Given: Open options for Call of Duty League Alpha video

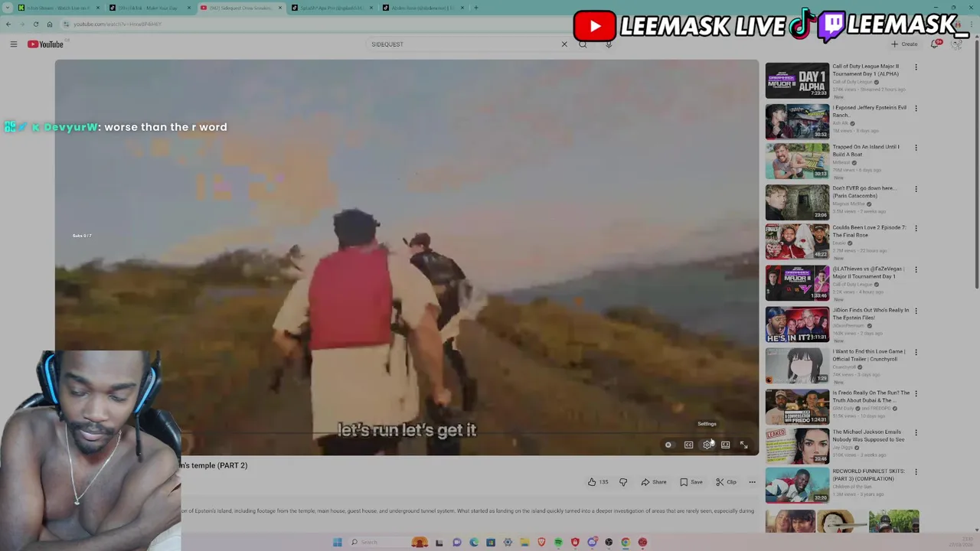Looking at the screenshot, I should [916, 67].
